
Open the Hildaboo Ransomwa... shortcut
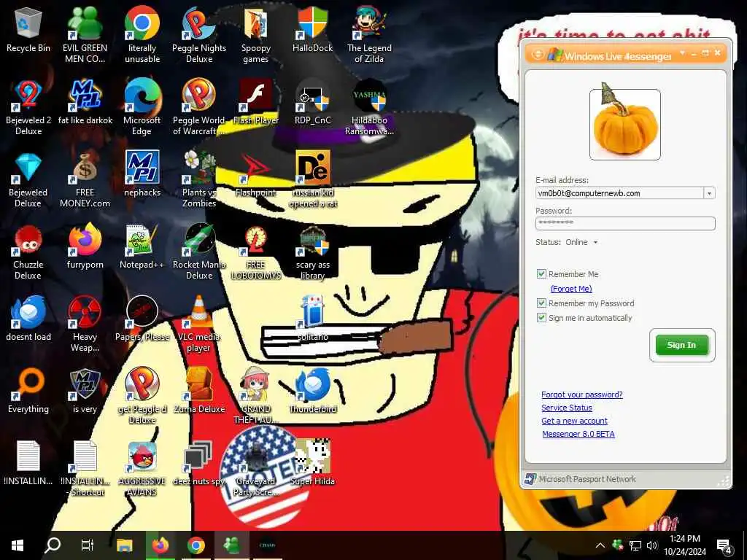pos(369,107)
